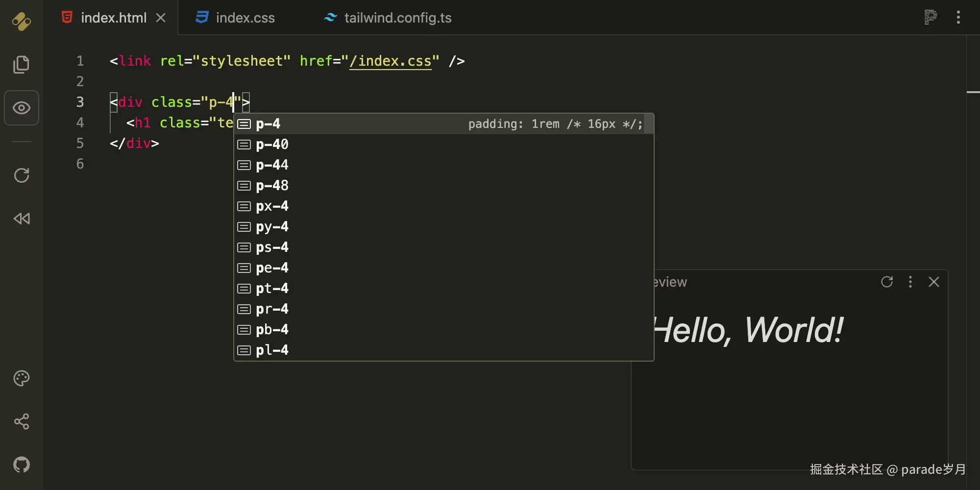Image resolution: width=980 pixels, height=490 pixels.
Task: Toggle preview visibility using the eye button
Action: coord(22,108)
